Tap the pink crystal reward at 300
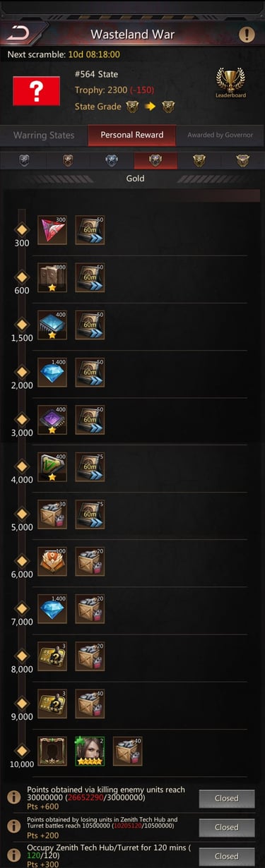 coord(52,230)
